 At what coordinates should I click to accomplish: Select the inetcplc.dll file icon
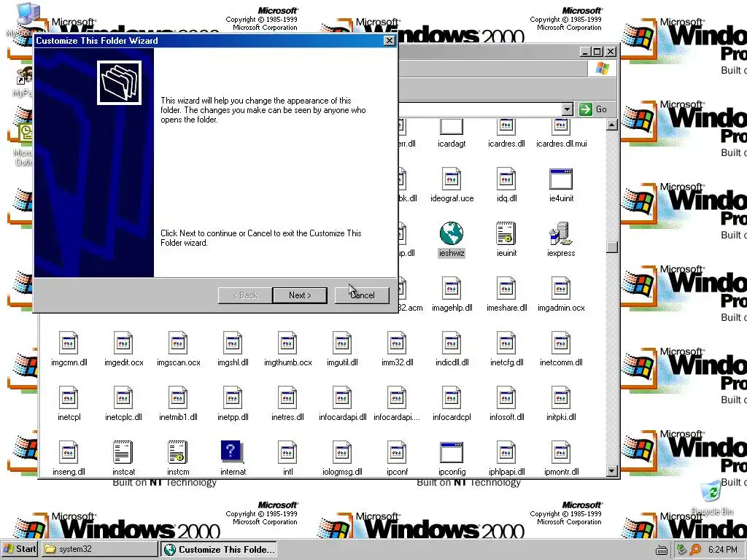[x=123, y=397]
